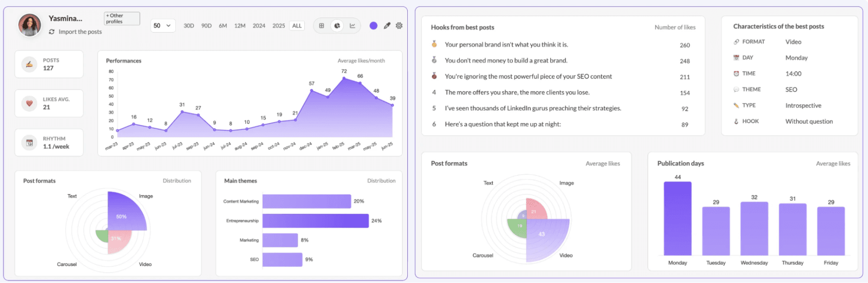
Task: Click the Without question value for HOOK
Action: tap(809, 121)
